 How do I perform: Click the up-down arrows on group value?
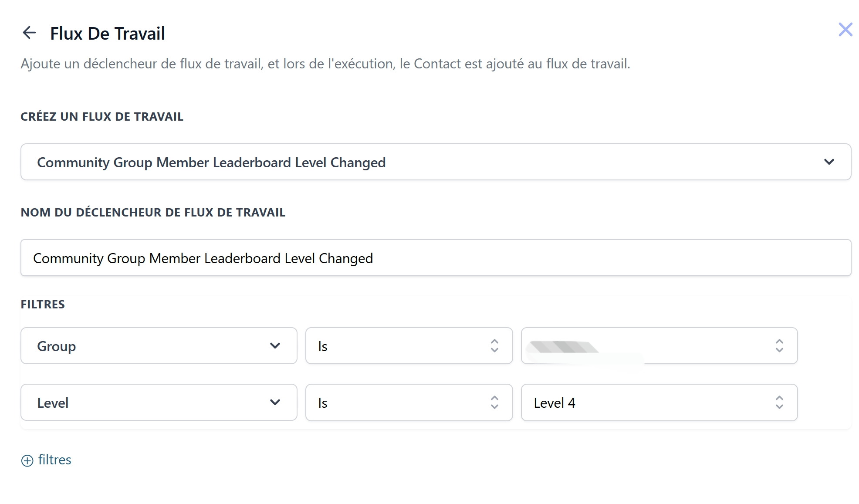(779, 346)
